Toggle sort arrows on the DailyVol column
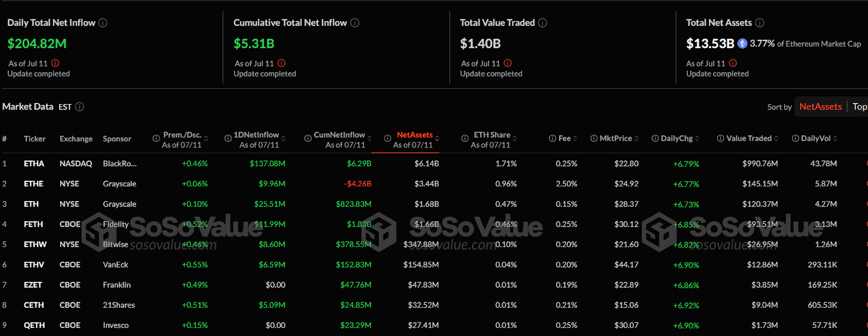The height and width of the screenshot is (336, 868). (x=835, y=138)
